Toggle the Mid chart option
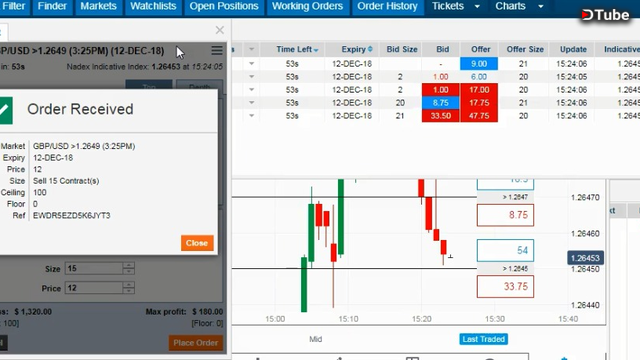 [316, 339]
